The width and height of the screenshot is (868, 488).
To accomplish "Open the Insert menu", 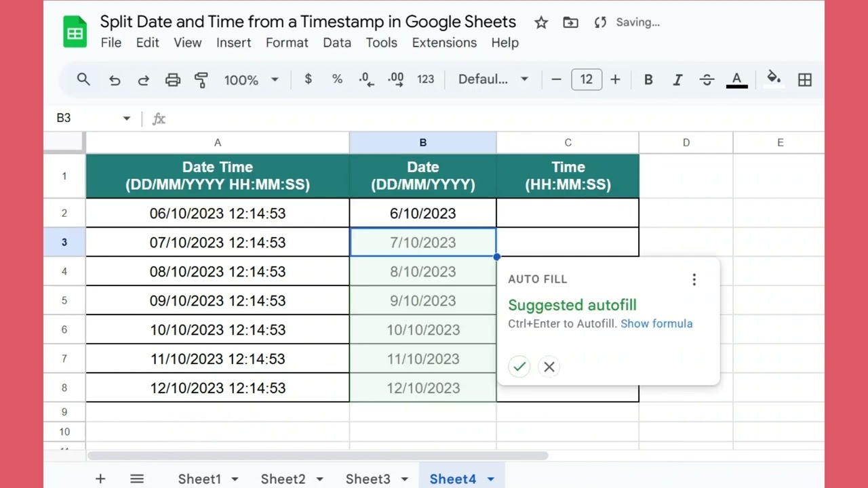I will 234,43.
